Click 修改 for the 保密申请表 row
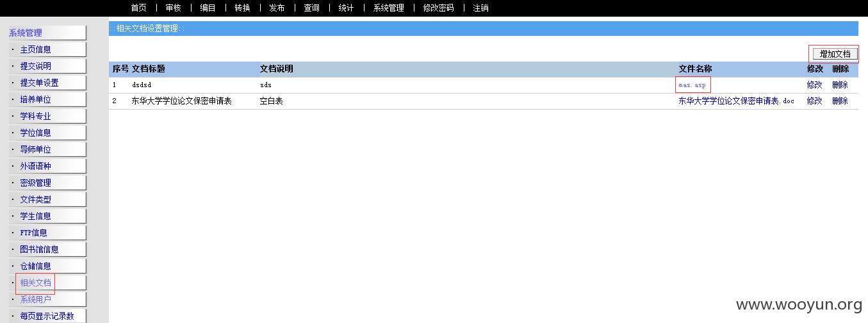 814,101
